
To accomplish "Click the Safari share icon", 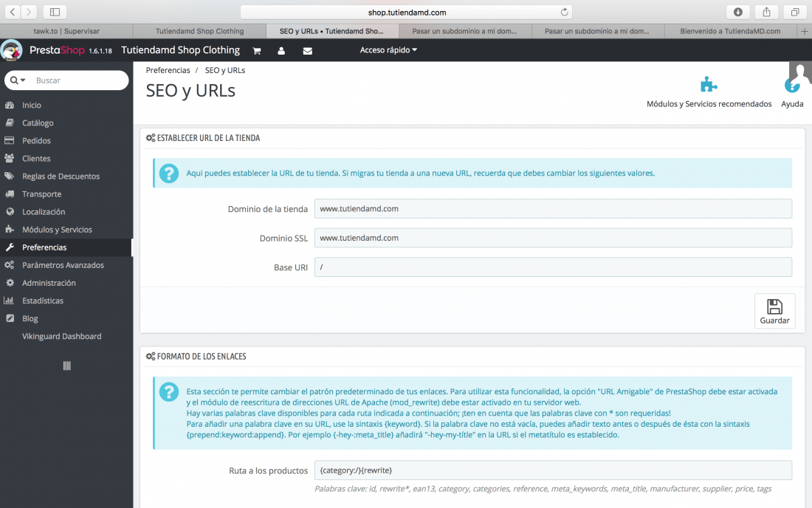I will pos(766,12).
